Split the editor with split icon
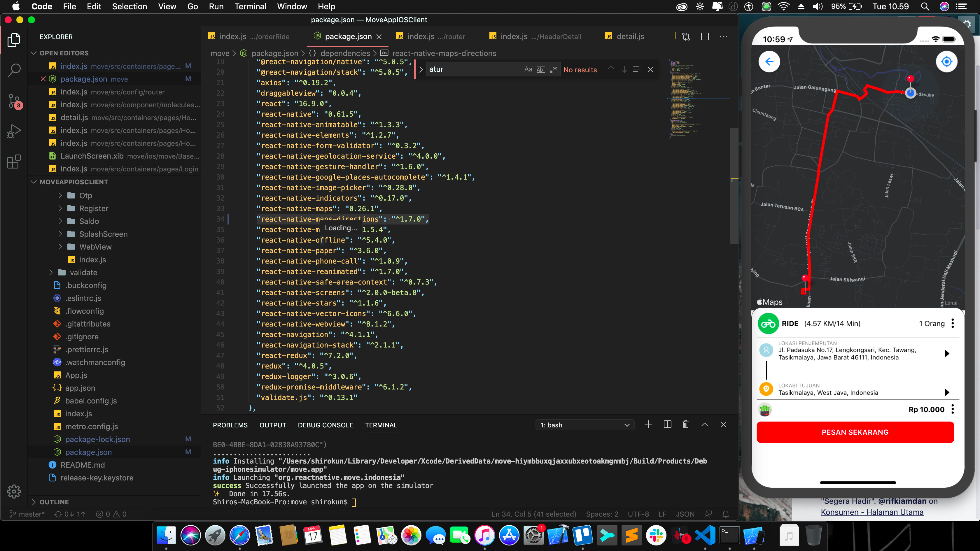Viewport: 980px width, 551px height. 705,36
